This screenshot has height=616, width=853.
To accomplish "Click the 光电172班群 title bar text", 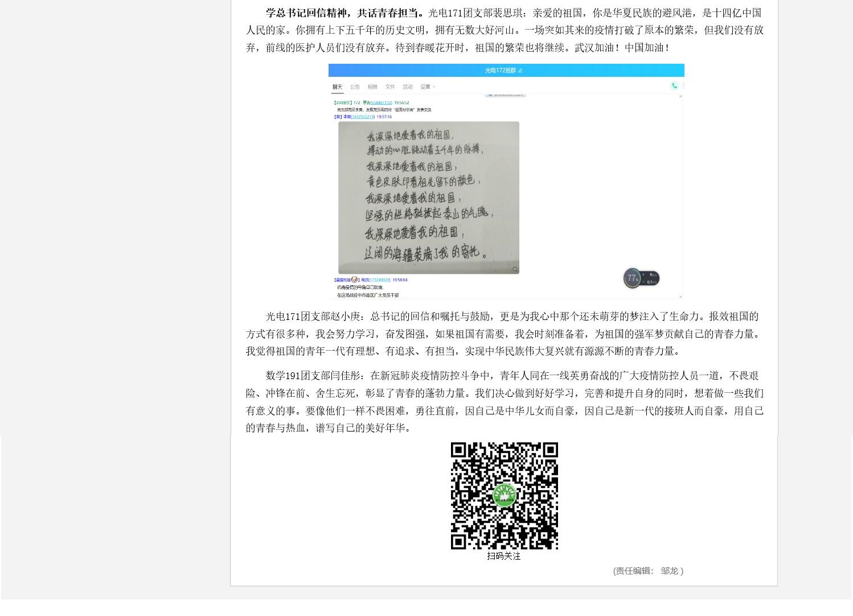I will tap(500, 71).
